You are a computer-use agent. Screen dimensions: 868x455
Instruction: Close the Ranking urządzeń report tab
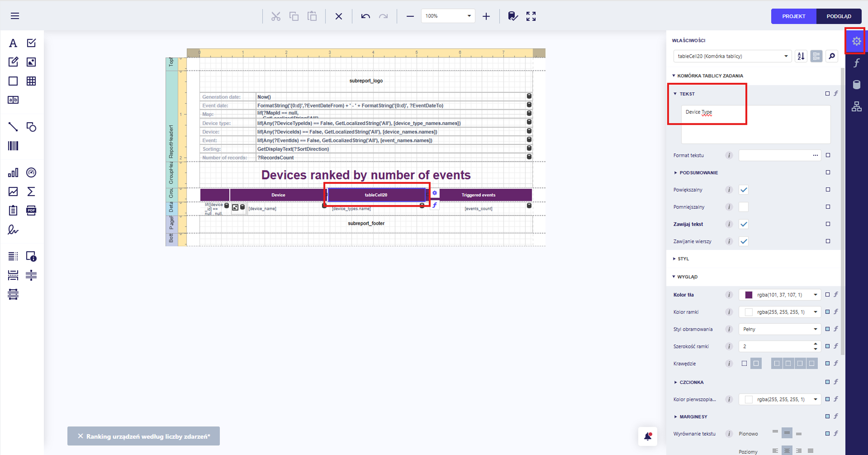pos(80,436)
